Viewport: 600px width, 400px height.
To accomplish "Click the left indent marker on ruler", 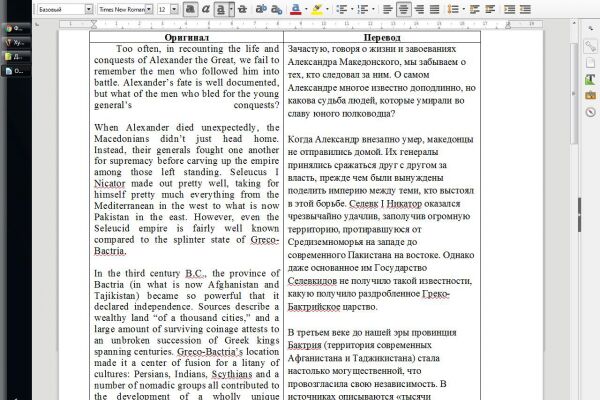I will click(x=94, y=24).
